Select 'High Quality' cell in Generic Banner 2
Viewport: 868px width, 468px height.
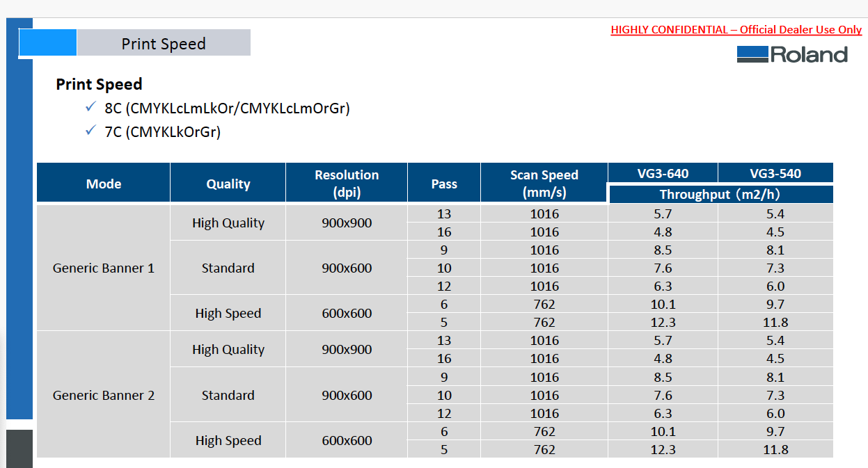point(228,349)
